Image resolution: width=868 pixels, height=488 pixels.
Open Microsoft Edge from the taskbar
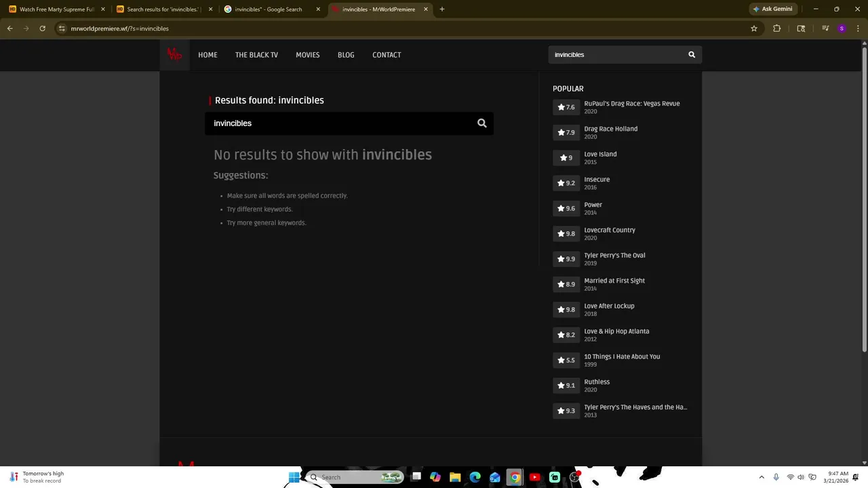475,477
